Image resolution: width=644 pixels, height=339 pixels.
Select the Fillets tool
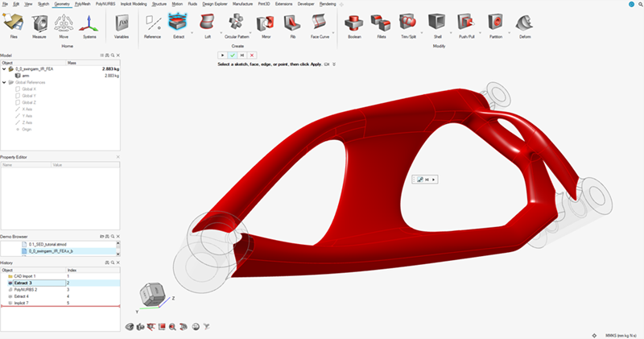380,24
